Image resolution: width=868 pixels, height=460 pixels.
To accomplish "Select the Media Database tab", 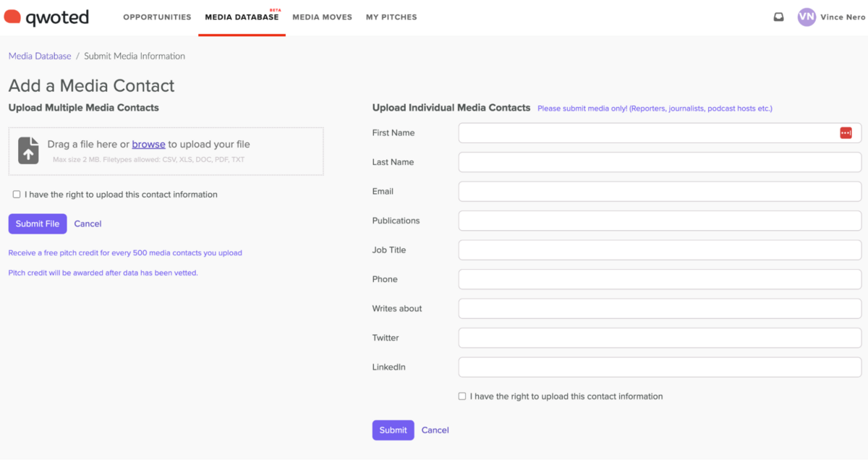I will 242,17.
